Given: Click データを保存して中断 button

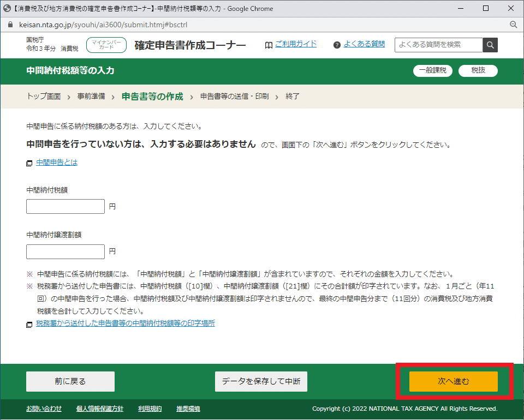Looking at the screenshot, I should tap(261, 381).
